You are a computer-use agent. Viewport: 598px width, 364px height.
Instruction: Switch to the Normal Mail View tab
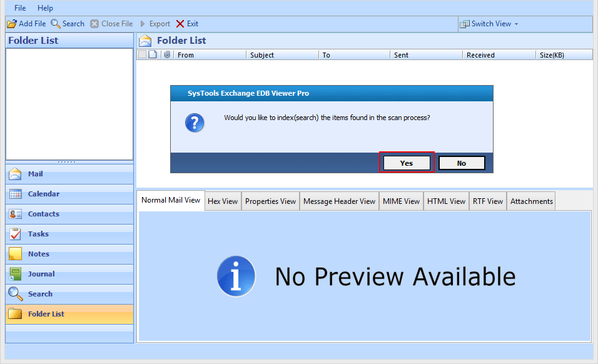pyautogui.click(x=171, y=200)
